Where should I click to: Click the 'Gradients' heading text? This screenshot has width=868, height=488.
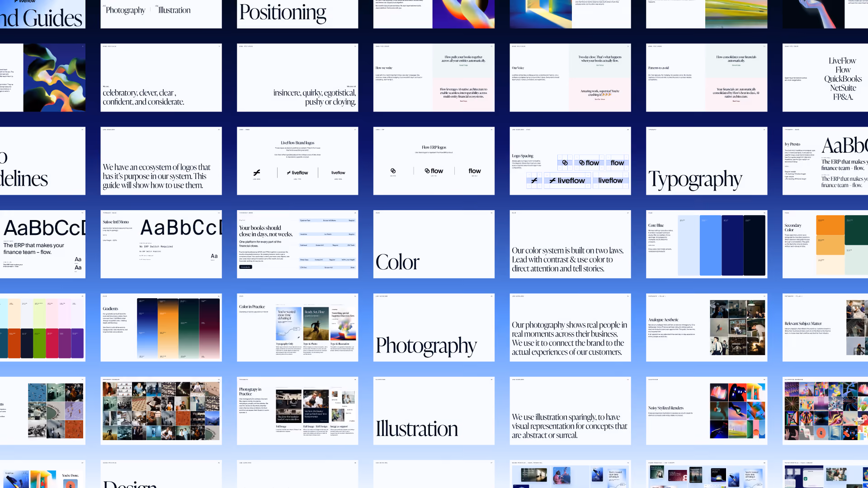click(x=110, y=309)
